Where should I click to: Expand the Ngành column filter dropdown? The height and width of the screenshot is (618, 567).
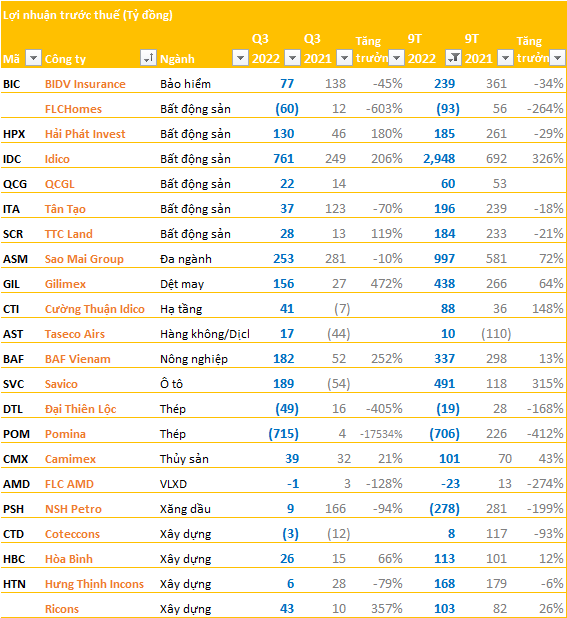(240, 58)
